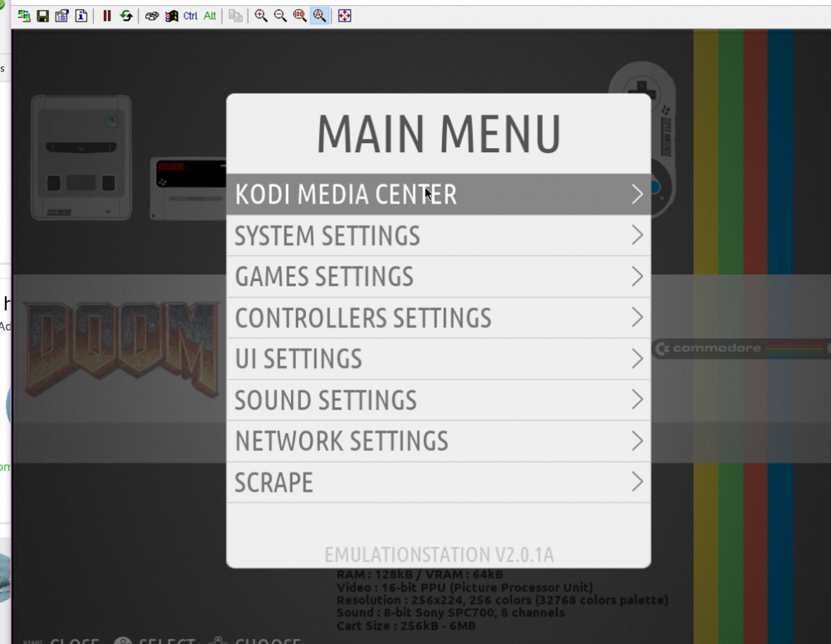This screenshot has height=644, width=831.
Task: Click the Super Nintendo console image
Action: click(81, 157)
